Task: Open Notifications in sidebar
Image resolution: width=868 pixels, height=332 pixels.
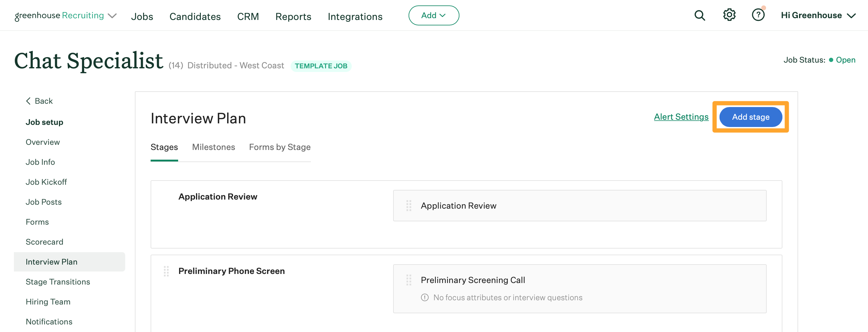Action: pos(49,321)
